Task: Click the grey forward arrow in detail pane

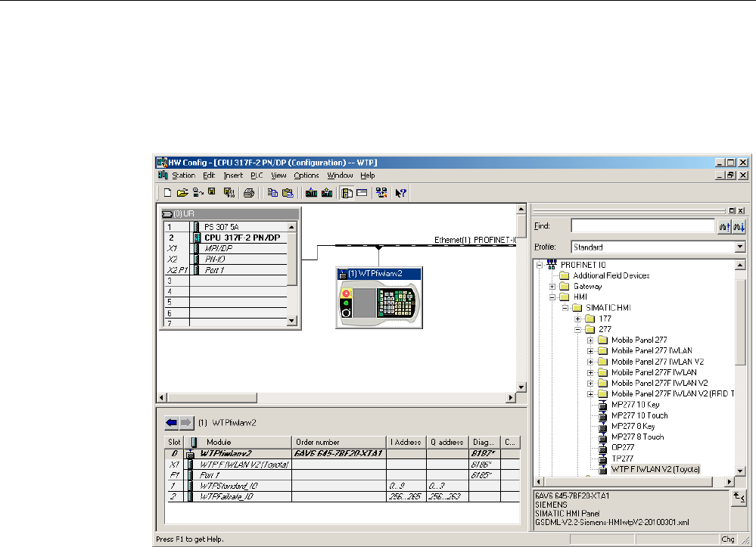Action: [186, 423]
